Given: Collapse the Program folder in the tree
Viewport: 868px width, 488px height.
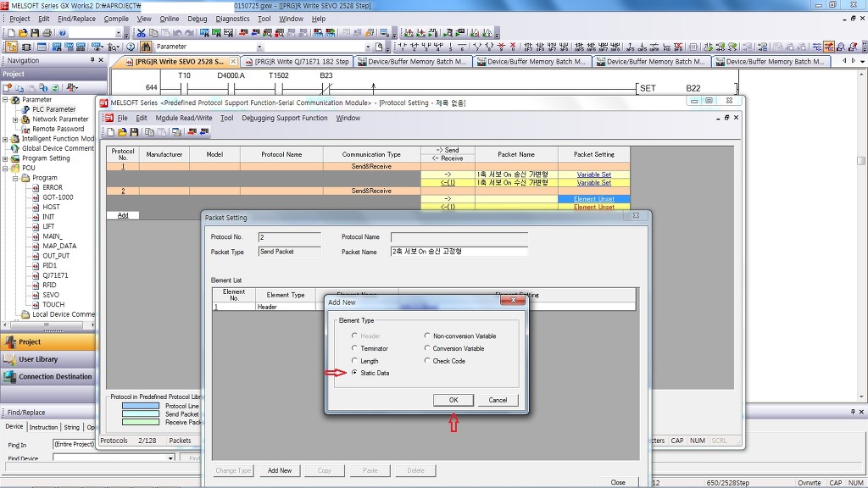Looking at the screenshot, I should 15,178.
